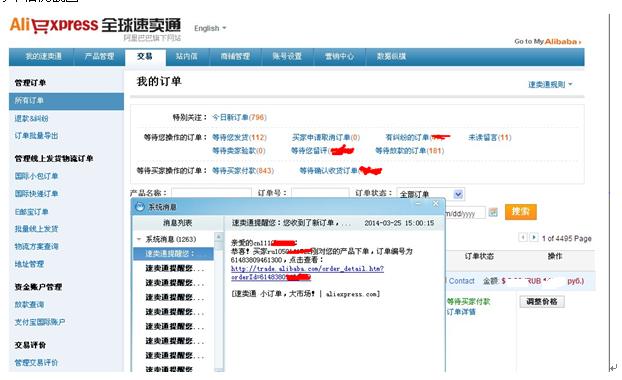View 未读留言 (11)
Screen dimensions: 622x380
490,137
